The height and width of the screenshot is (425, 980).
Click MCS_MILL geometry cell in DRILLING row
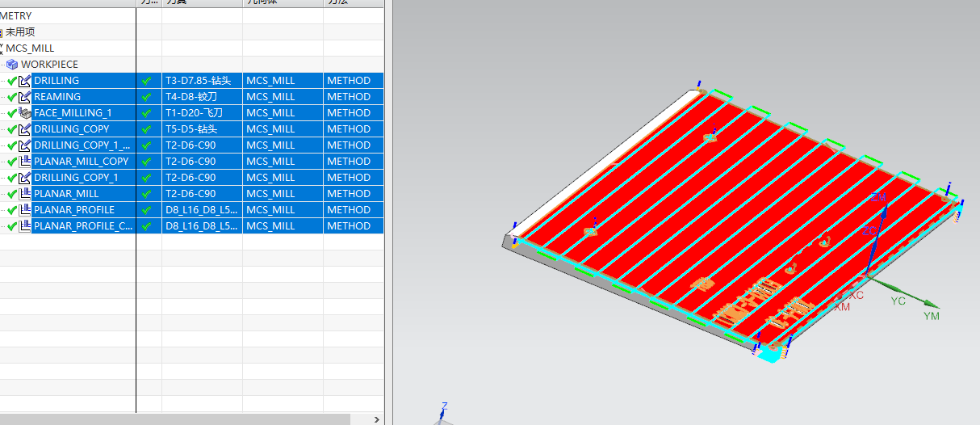point(283,81)
